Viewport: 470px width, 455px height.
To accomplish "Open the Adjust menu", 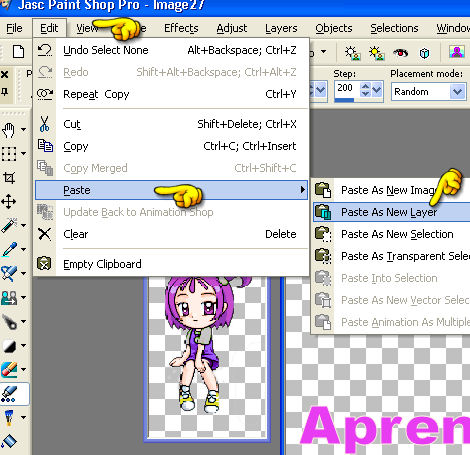I will 232,28.
